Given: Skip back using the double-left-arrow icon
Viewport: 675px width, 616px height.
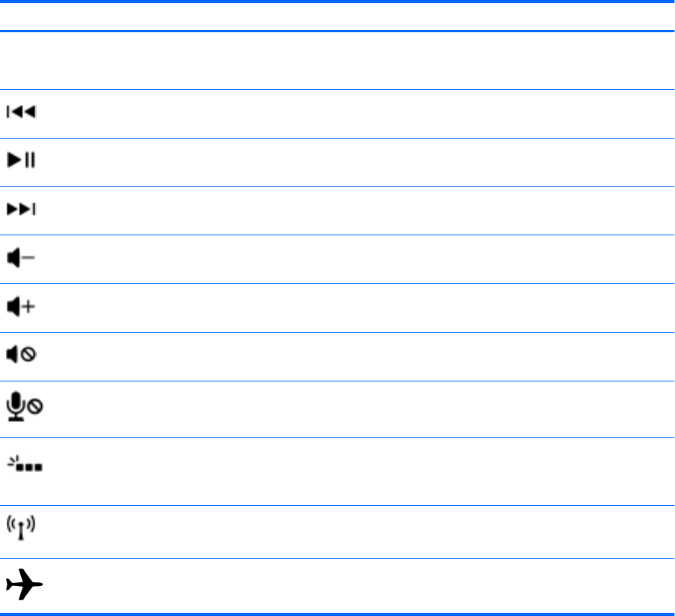Looking at the screenshot, I should (x=21, y=113).
